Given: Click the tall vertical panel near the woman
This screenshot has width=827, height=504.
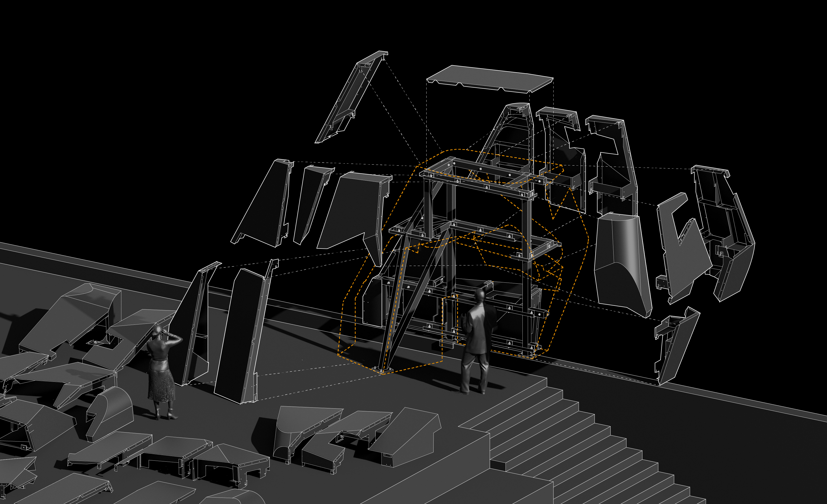Looking at the screenshot, I should (x=242, y=336).
